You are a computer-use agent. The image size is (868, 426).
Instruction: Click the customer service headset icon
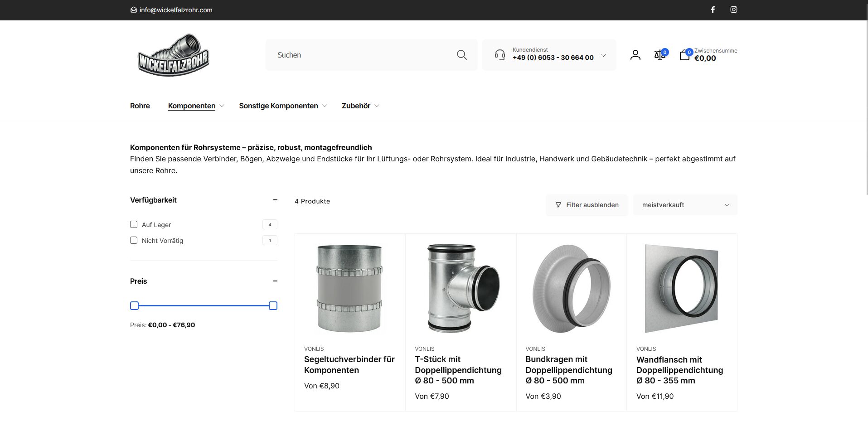pyautogui.click(x=499, y=55)
